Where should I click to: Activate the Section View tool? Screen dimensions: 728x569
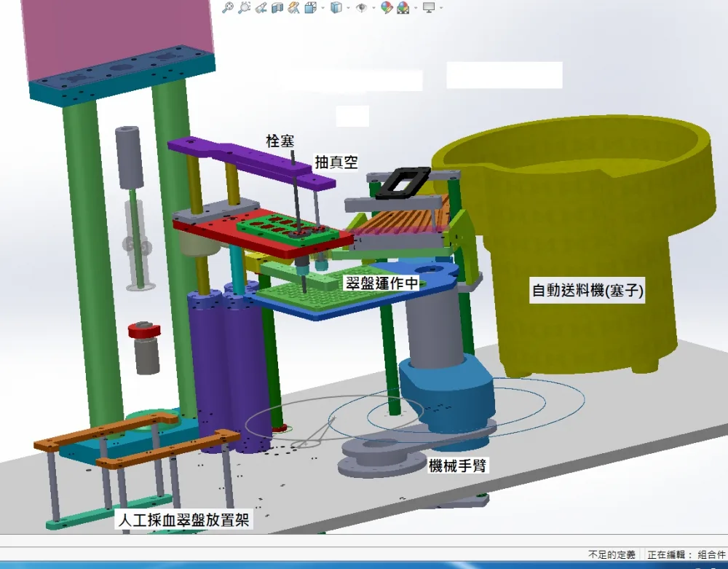click(x=277, y=7)
